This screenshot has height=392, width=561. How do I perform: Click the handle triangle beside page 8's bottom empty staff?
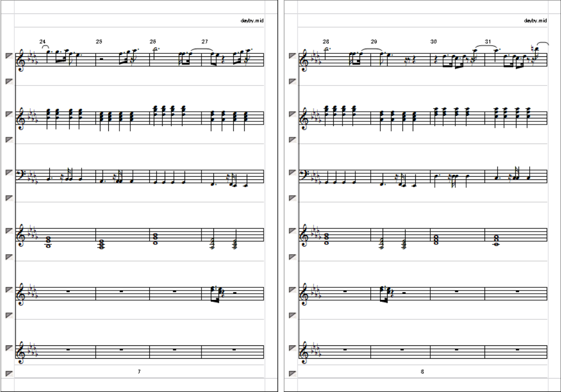(293, 347)
